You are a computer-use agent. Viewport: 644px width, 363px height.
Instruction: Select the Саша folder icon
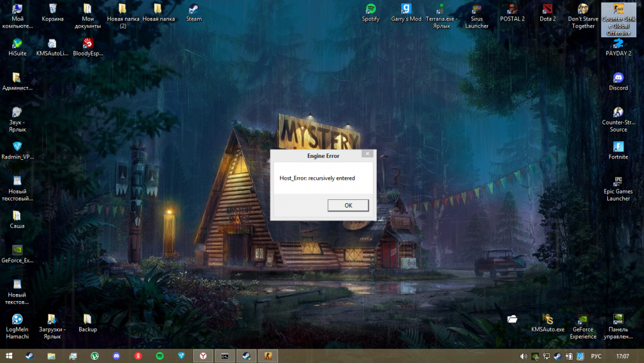coord(17,220)
